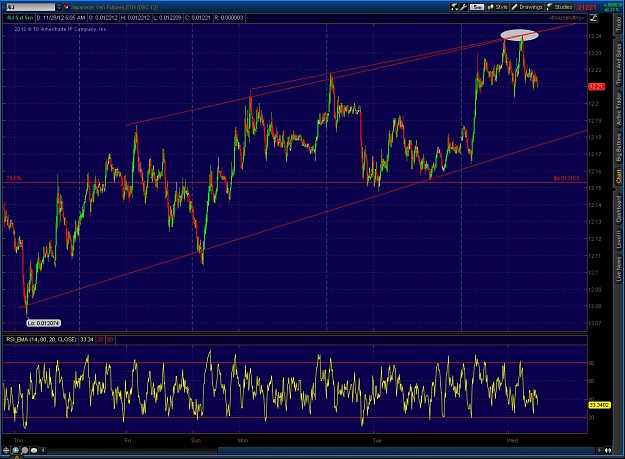Click the Mon date label on time axis
Viewport: 625px width, 459px height.
coord(242,440)
